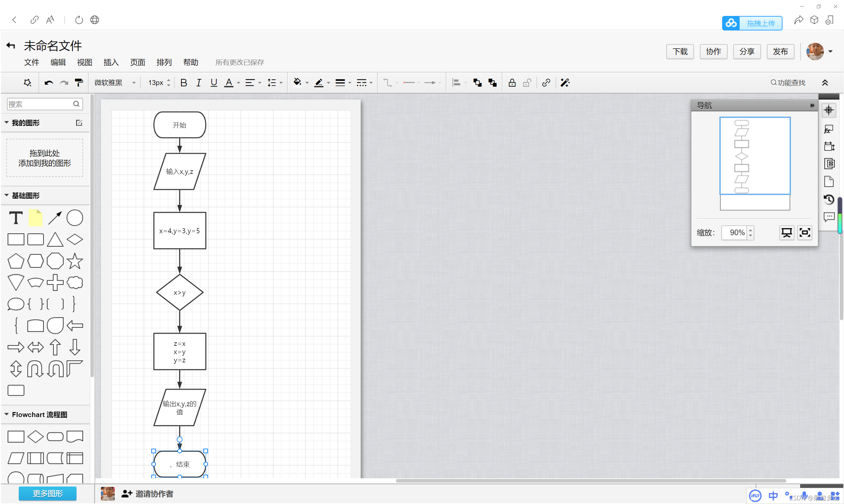
Task: Click 邀请协作者 invite link
Action: [x=147, y=494]
